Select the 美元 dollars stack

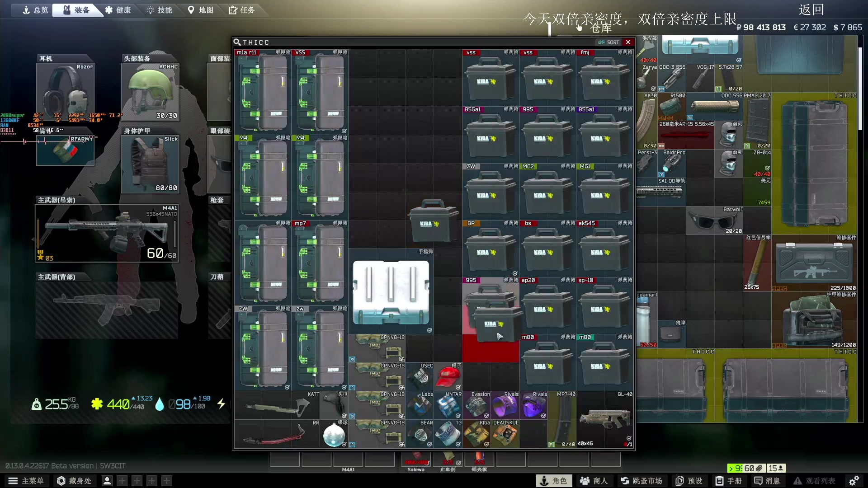[x=757, y=192]
